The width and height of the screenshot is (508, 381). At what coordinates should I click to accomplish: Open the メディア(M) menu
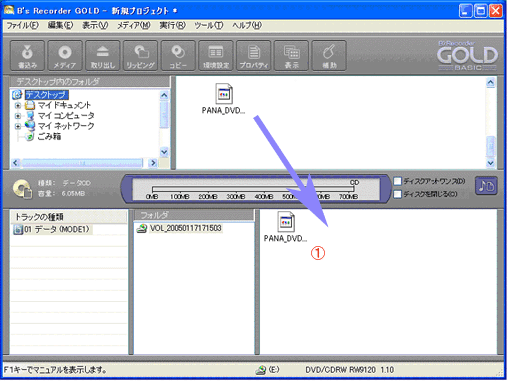coord(134,25)
